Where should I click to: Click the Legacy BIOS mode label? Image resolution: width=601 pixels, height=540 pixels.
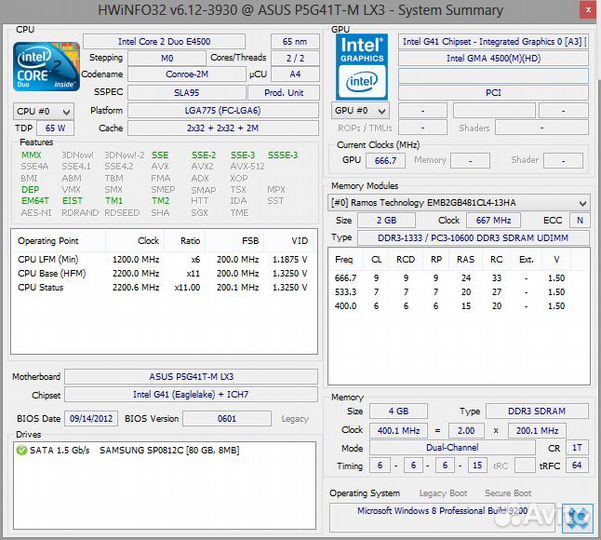pos(295,419)
